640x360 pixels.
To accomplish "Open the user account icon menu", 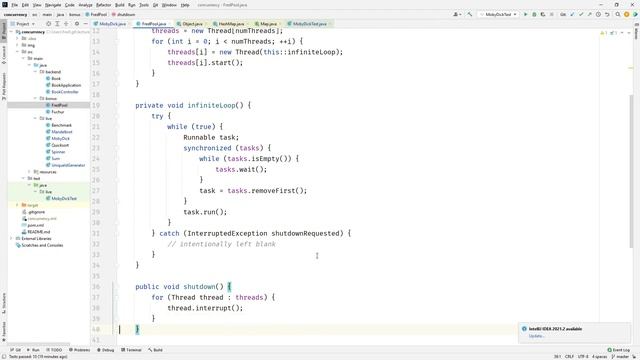I will [457, 14].
